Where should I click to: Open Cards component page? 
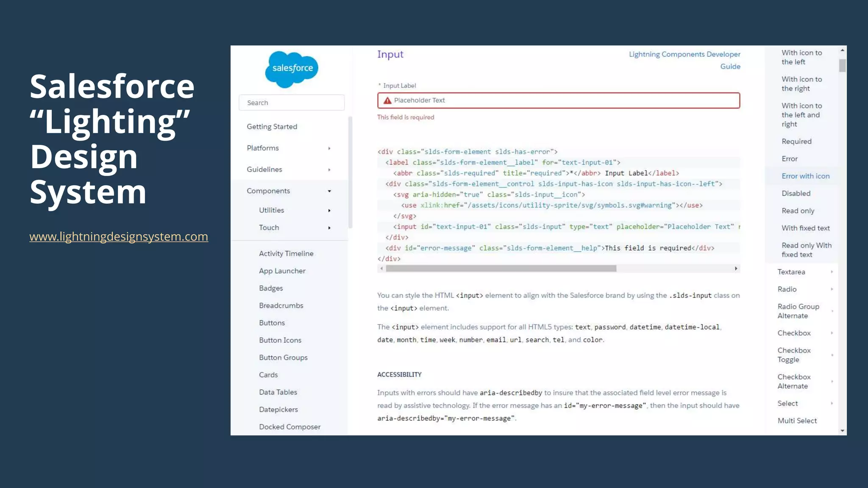(268, 375)
